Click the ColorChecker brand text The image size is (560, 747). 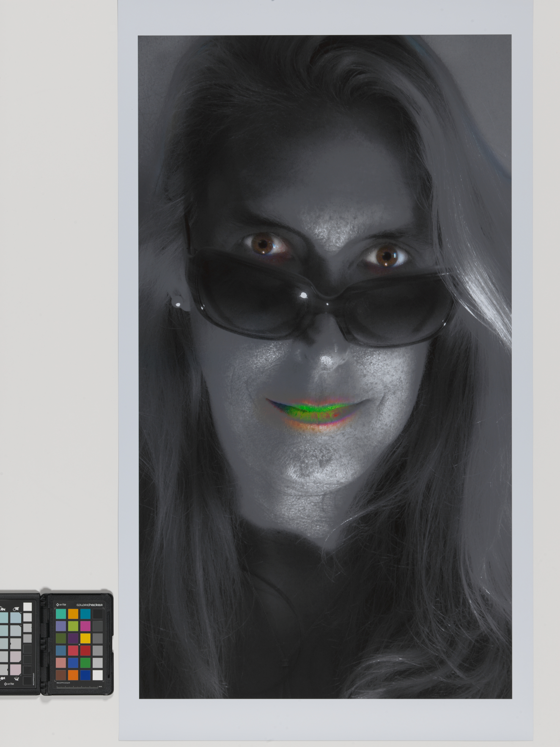click(89, 604)
